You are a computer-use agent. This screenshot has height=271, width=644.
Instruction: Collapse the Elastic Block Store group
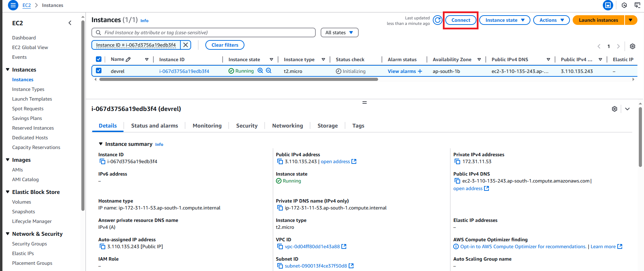(8, 192)
